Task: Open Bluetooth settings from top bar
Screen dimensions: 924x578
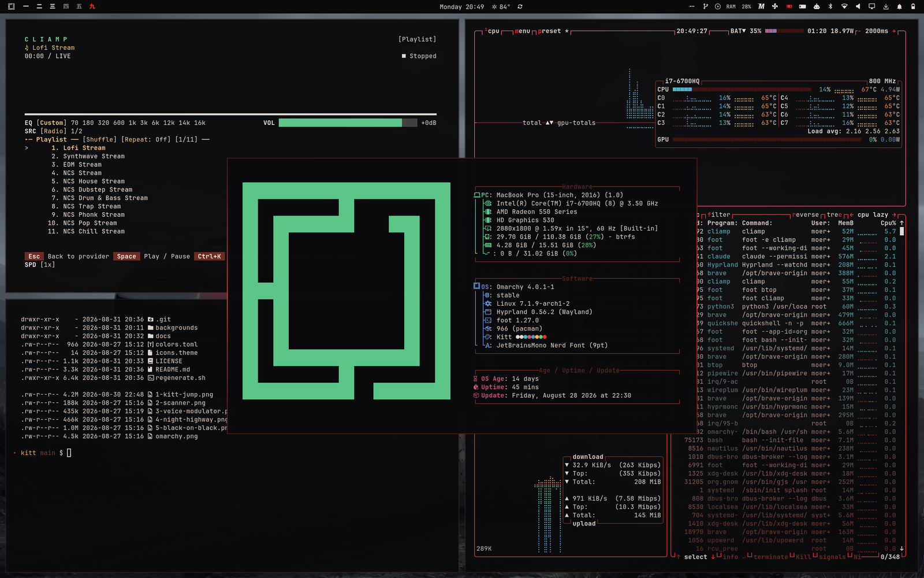Action: [830, 6]
